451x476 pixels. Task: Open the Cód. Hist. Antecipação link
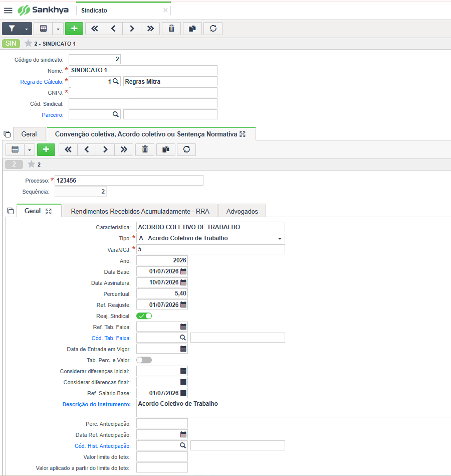[103, 446]
